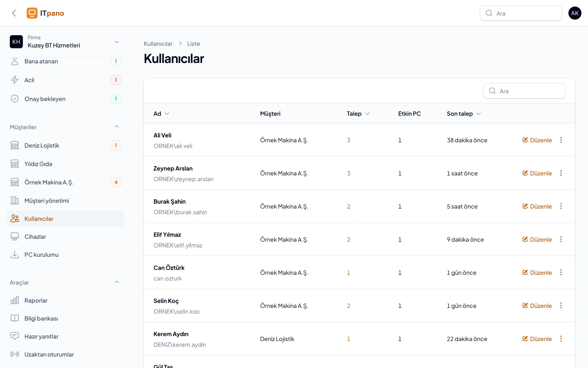The width and height of the screenshot is (588, 368).
Task: Click the top header Ara search field
Action: point(521,13)
